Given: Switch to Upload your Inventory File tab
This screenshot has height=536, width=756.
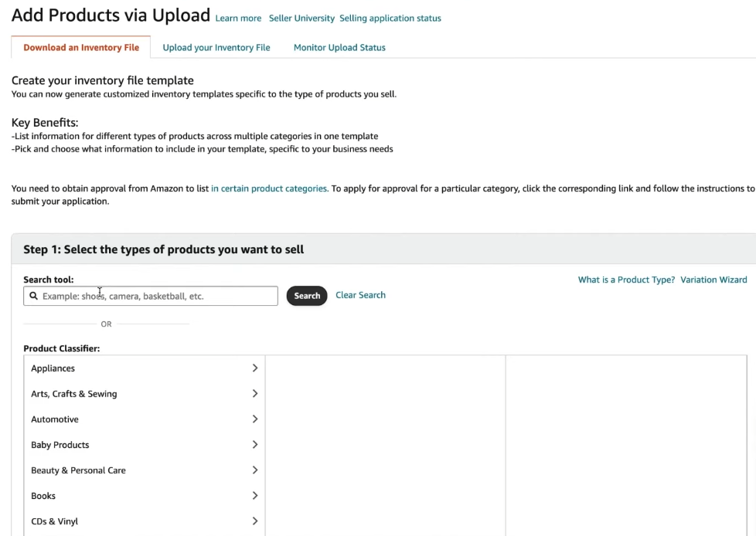Looking at the screenshot, I should coord(216,47).
